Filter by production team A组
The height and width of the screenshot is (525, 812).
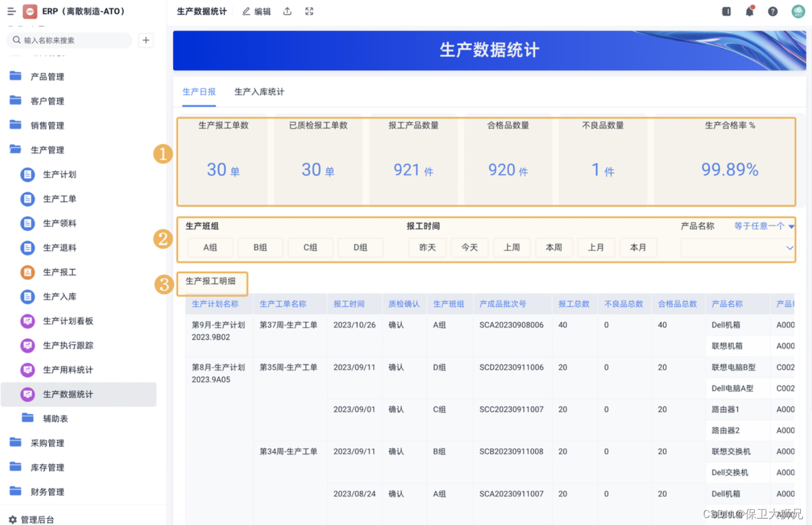210,247
